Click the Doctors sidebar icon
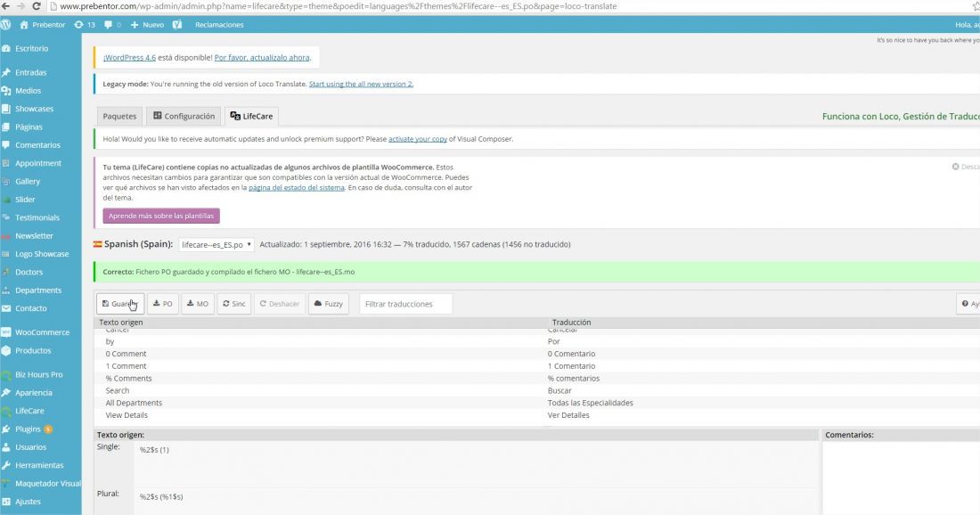This screenshot has height=515, width=980. pyautogui.click(x=6, y=272)
